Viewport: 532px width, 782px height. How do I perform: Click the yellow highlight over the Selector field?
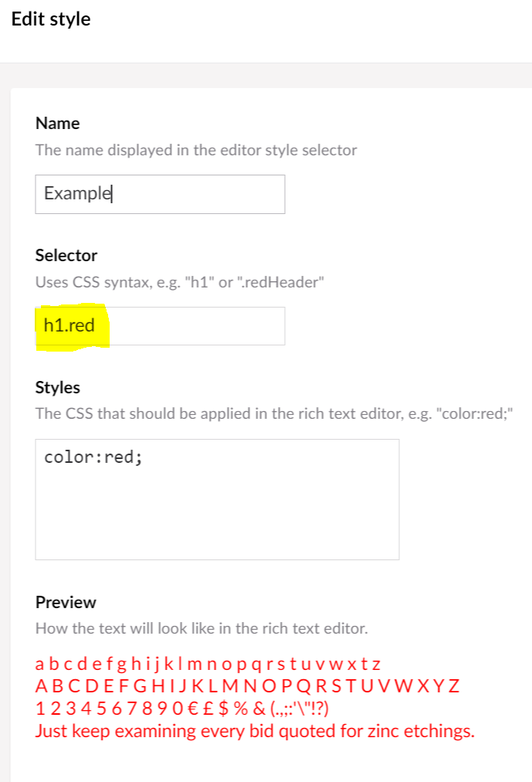tap(73, 325)
